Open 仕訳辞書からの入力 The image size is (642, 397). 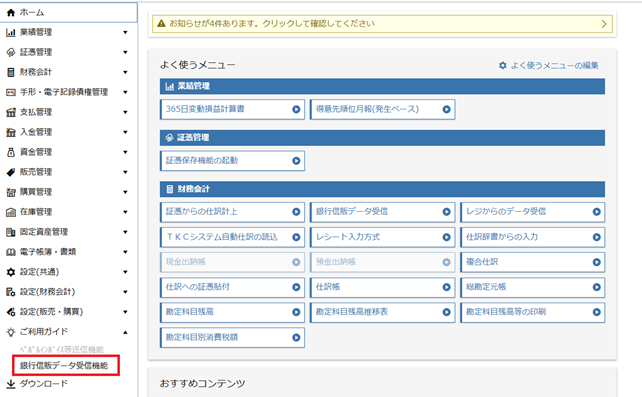[533, 237]
